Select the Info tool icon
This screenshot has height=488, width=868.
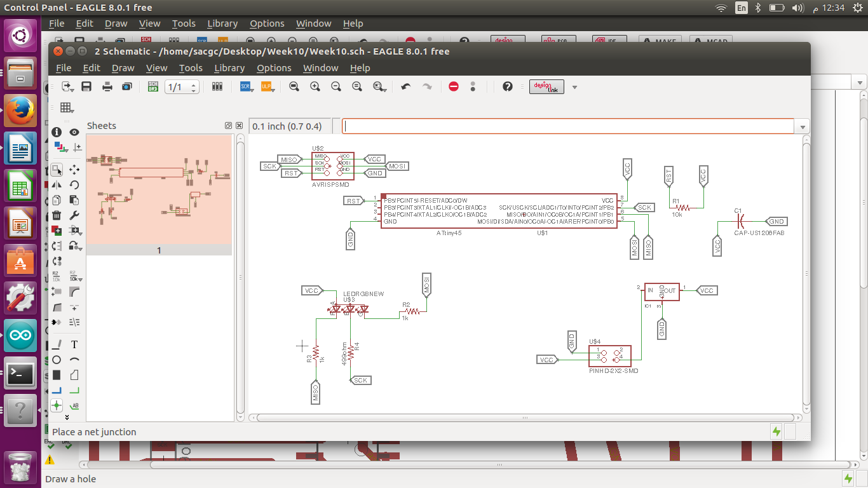(x=57, y=132)
